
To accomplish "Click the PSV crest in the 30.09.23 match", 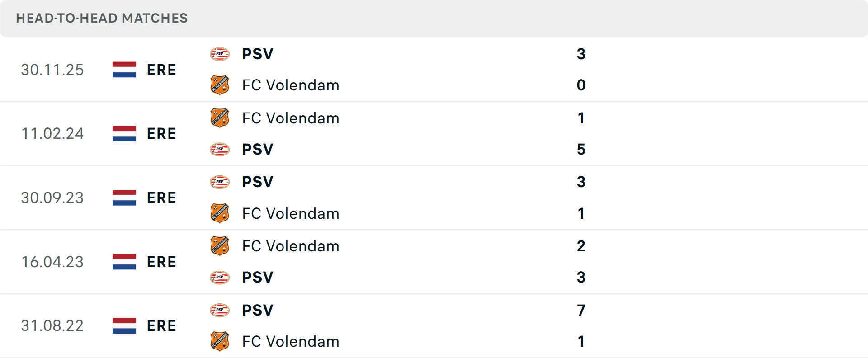I will (220, 182).
